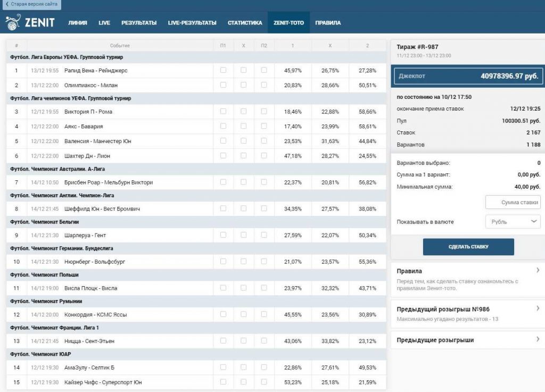Check П2 for Шарлеруа - Гент
This screenshot has width=545, height=392.
click(x=264, y=235)
